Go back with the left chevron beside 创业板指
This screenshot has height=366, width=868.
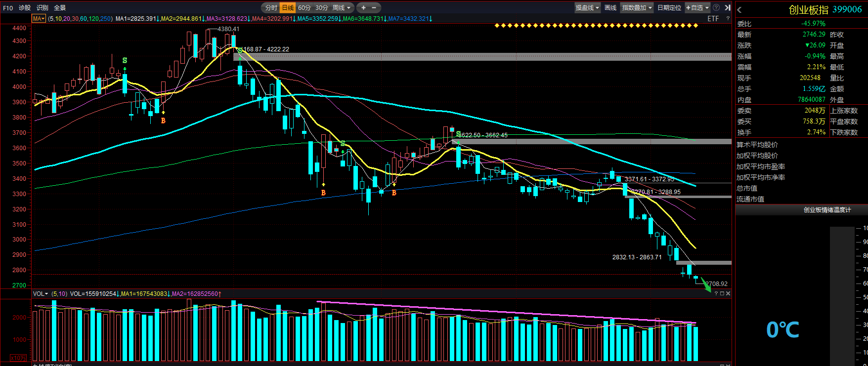tap(739, 10)
